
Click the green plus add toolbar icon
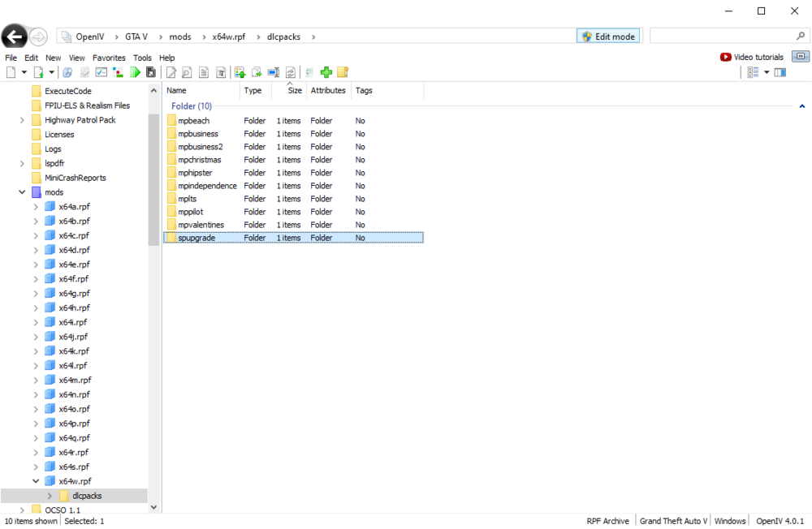point(326,72)
